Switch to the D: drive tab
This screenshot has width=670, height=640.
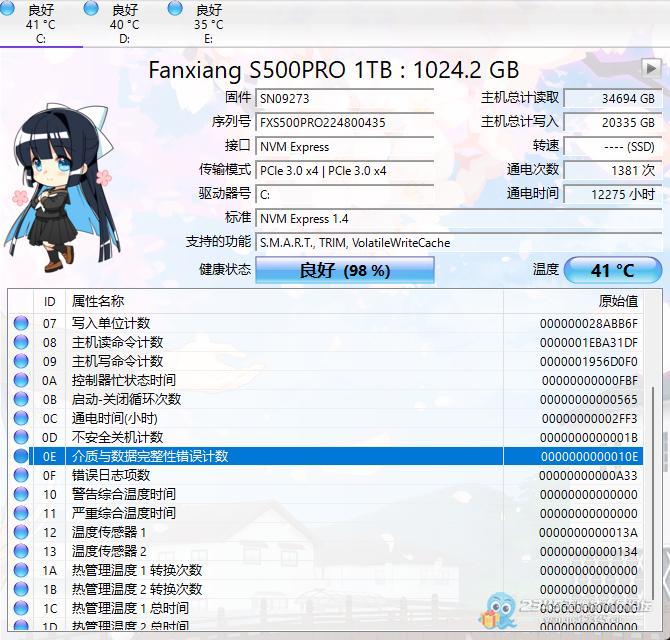124,24
